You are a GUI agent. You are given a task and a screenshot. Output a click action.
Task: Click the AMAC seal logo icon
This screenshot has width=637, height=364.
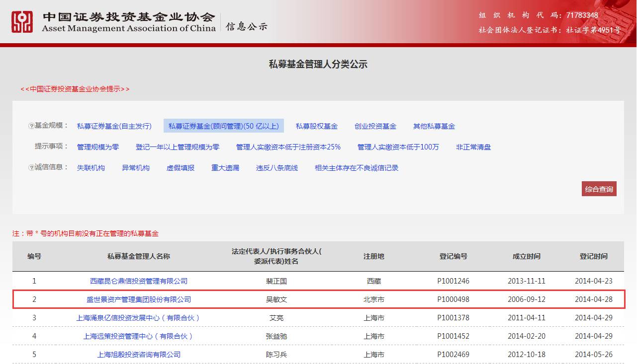click(x=22, y=22)
